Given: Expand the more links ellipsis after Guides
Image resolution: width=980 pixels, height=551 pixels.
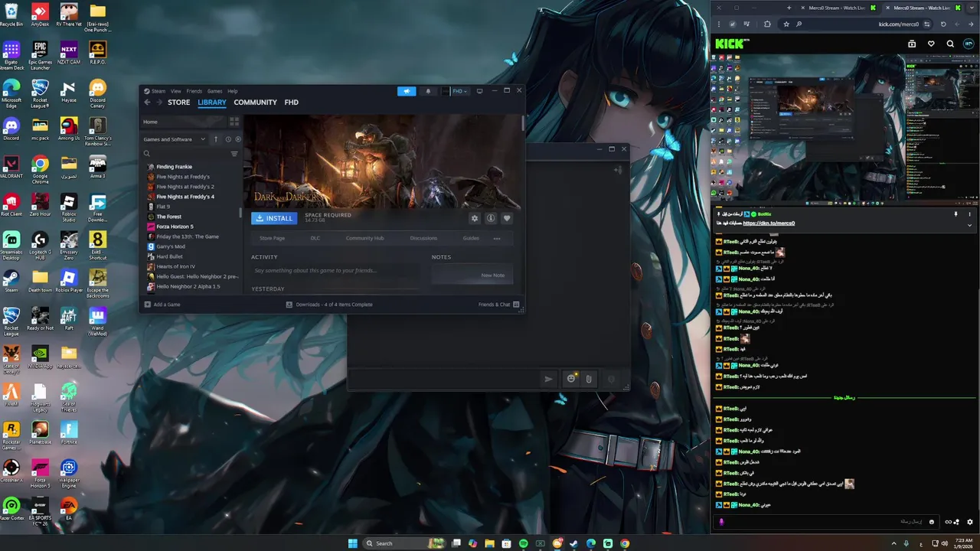Looking at the screenshot, I should pos(497,238).
